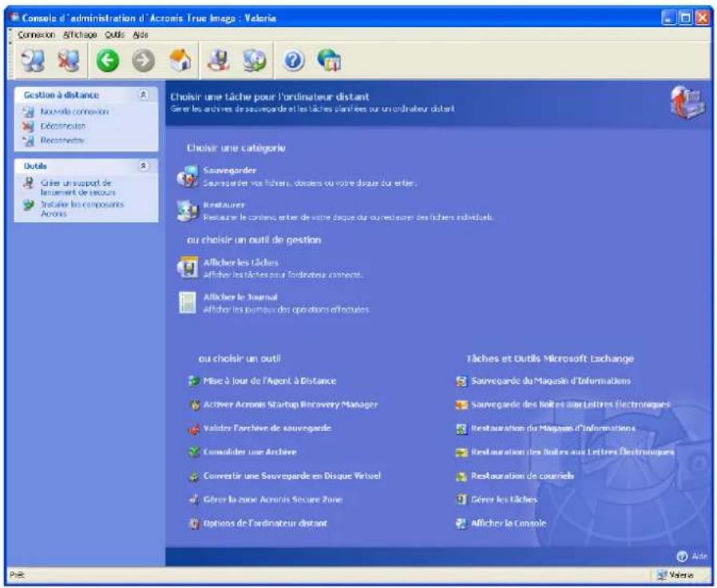Open the Affichage menu
Screen dimensions: 717x588
(80, 35)
